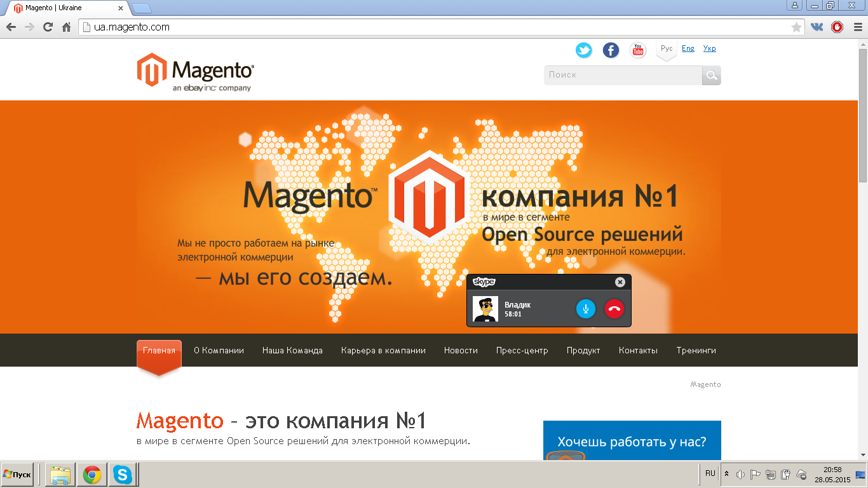Open the RU language indicator
The height and width of the screenshot is (488, 868).
710,473
